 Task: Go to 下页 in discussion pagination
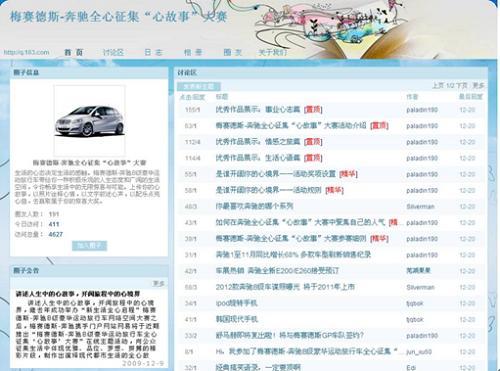pyautogui.click(x=462, y=86)
